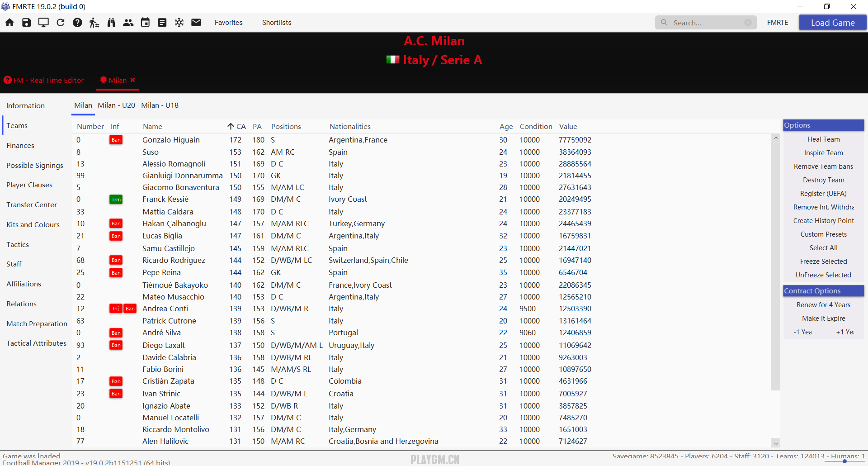
Task: Close the Milan tab with X
Action: pos(132,80)
